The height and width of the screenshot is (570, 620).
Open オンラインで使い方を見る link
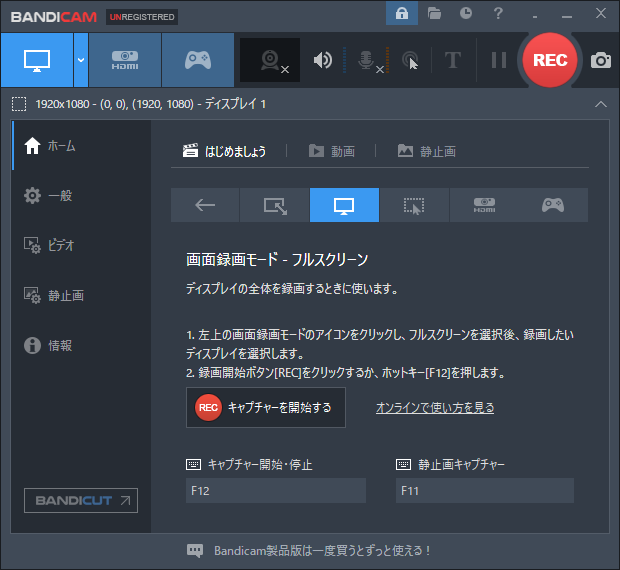coord(435,408)
